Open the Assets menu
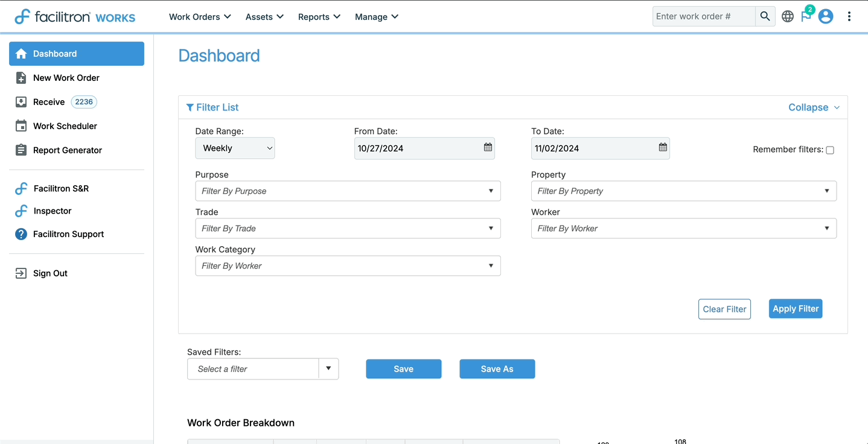The height and width of the screenshot is (444, 868). click(264, 17)
